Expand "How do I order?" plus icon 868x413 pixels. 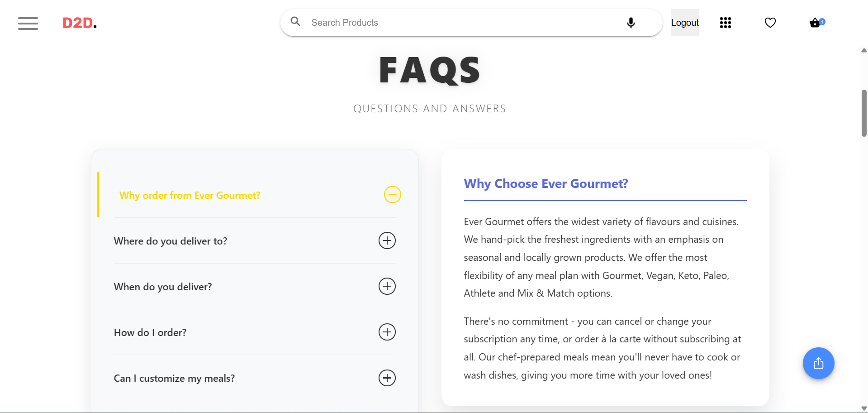[x=387, y=332]
